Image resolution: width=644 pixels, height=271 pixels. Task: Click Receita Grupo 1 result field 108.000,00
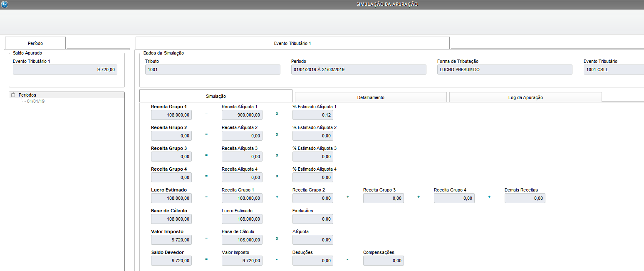[x=171, y=115]
